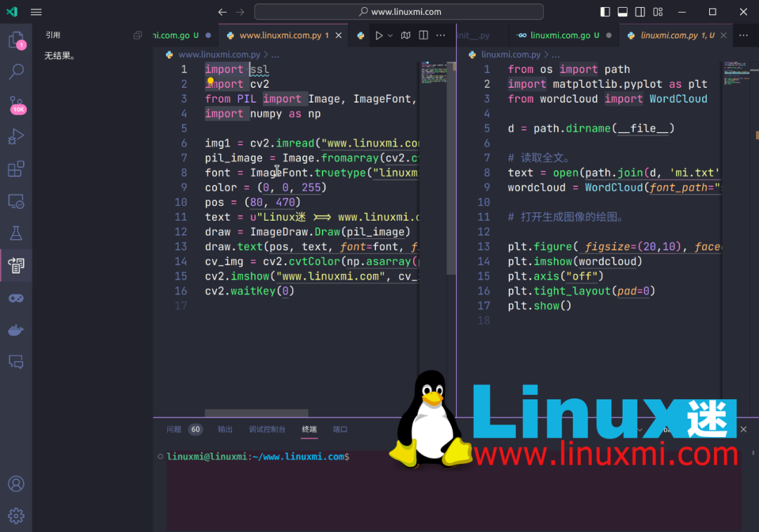Image resolution: width=759 pixels, height=532 pixels.
Task: Toggle the primary sidebar visibility
Action: click(605, 12)
